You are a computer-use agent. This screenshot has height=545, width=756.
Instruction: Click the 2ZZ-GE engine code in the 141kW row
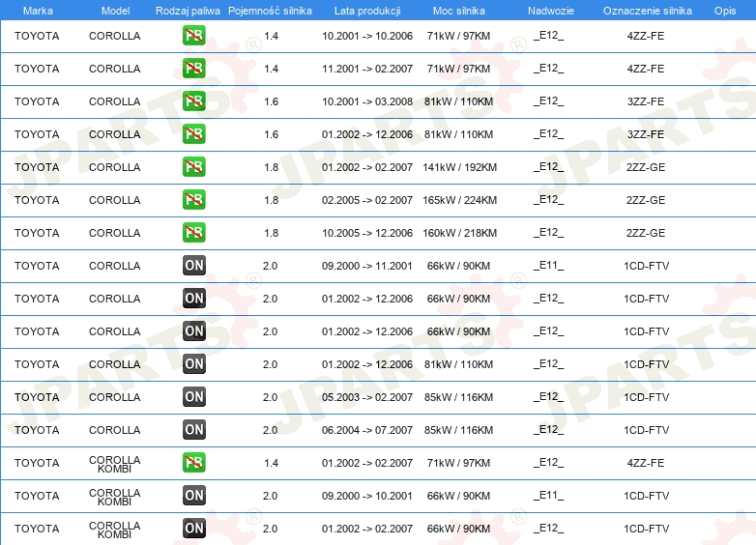coord(646,167)
